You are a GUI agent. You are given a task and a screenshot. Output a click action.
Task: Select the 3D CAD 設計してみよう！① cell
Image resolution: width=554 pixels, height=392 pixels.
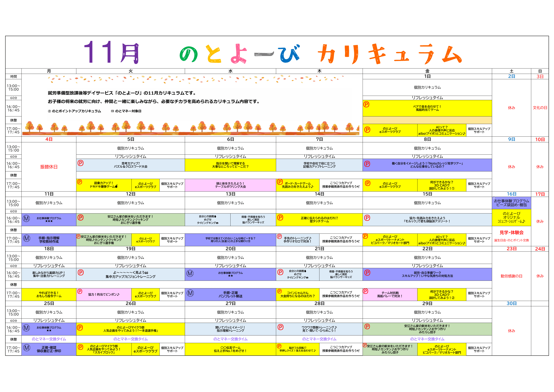tap(442, 185)
